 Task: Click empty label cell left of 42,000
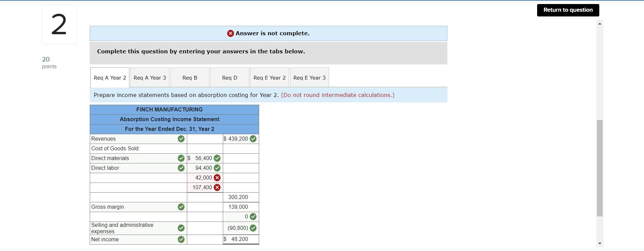(138, 178)
